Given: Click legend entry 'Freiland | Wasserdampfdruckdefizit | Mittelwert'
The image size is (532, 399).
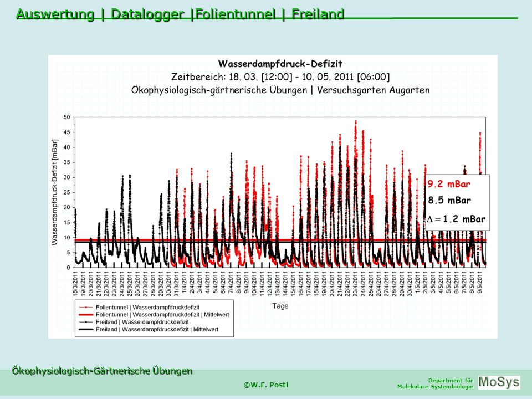Looking at the screenshot, I should 157,329.
